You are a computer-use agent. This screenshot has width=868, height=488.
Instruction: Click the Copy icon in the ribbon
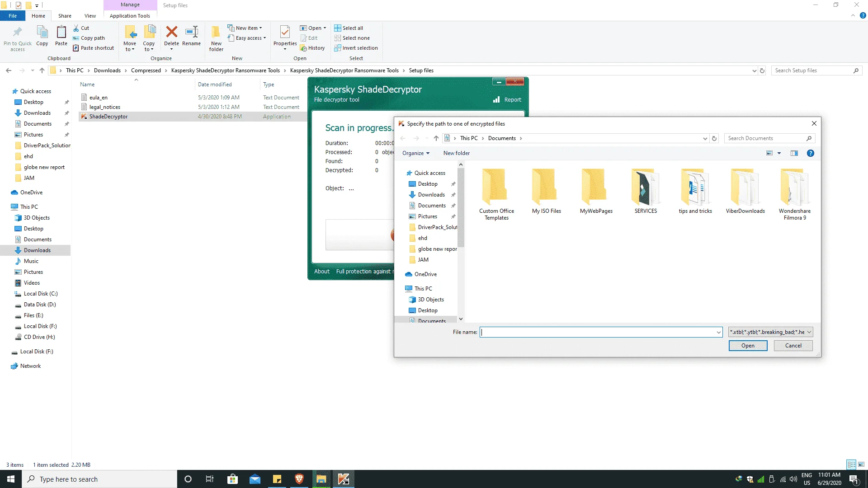(42, 33)
